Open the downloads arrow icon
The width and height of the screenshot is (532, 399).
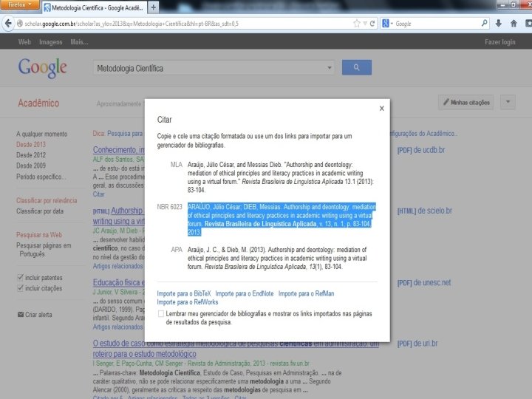pyautogui.click(x=499, y=24)
